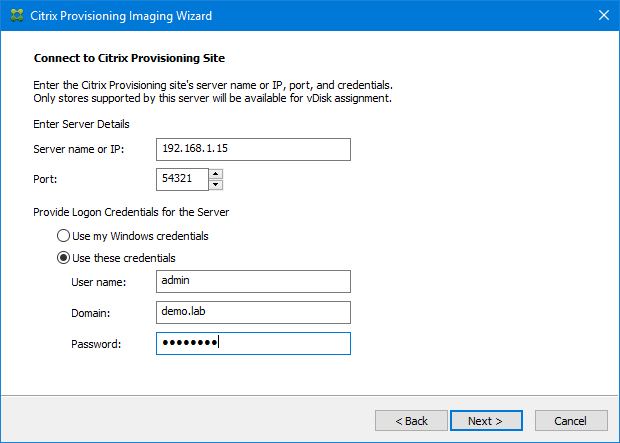Click the 'Provide Logon Credentials for the Server' text
Image resolution: width=620 pixels, height=443 pixels.
point(131,212)
